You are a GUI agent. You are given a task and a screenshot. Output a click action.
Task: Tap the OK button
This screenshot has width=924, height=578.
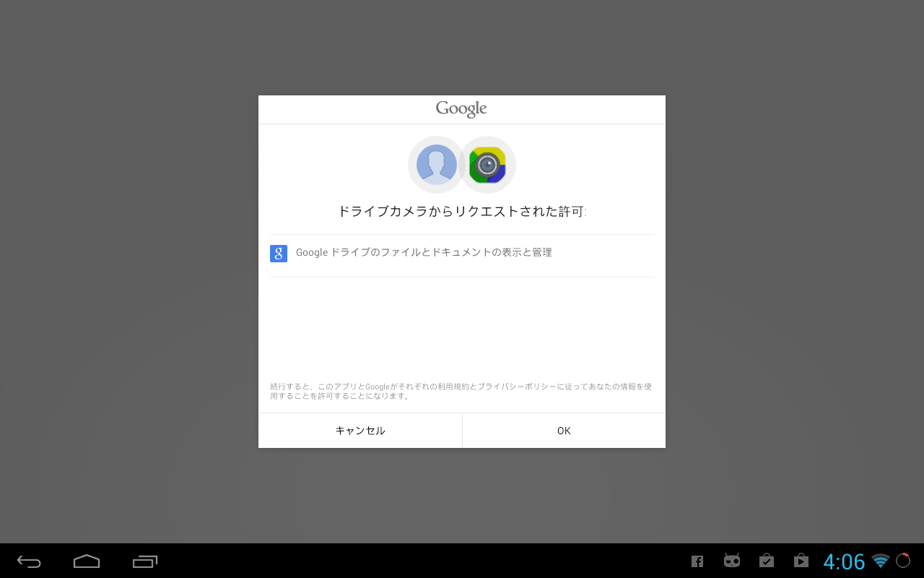564,431
